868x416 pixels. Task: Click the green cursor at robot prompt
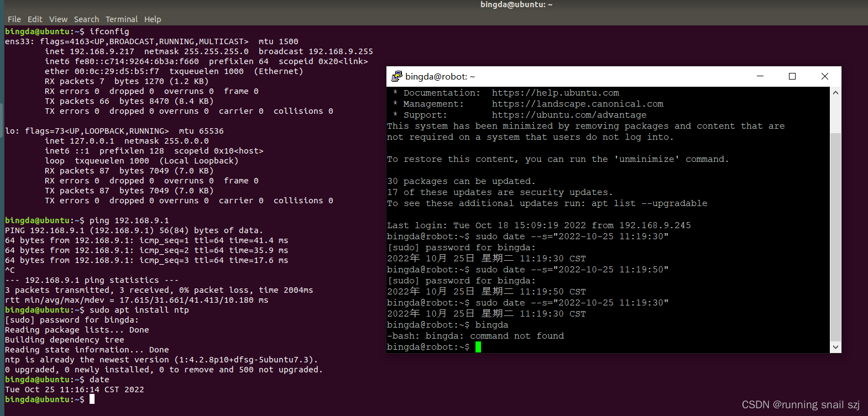click(x=478, y=347)
